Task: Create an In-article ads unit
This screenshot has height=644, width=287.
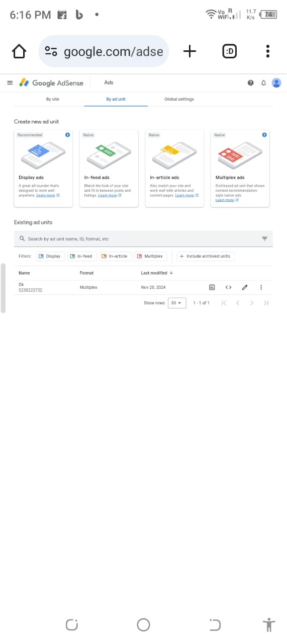Action: coord(174,168)
